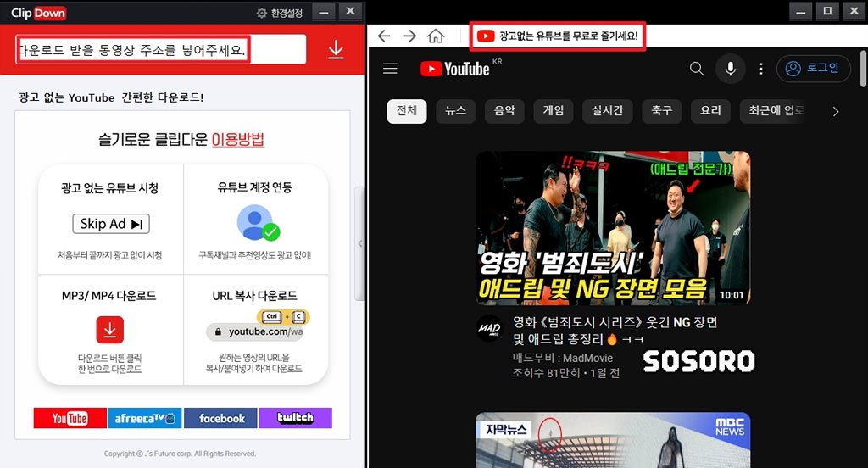Click the ad-free YouTube banner link

pyautogui.click(x=557, y=36)
